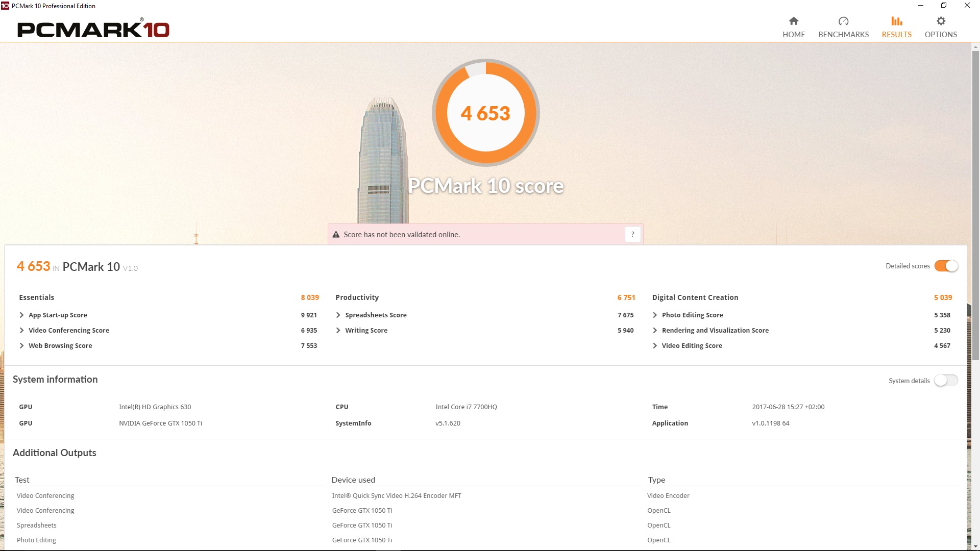Switch to the OPTIONS tab label
This screenshot has height=551, width=980.
941,35
